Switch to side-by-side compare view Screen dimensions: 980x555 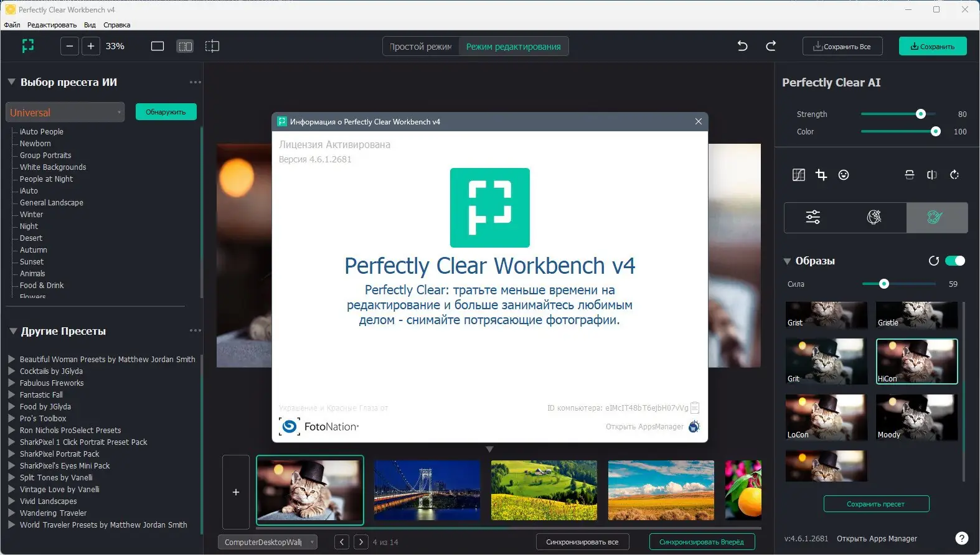click(185, 46)
